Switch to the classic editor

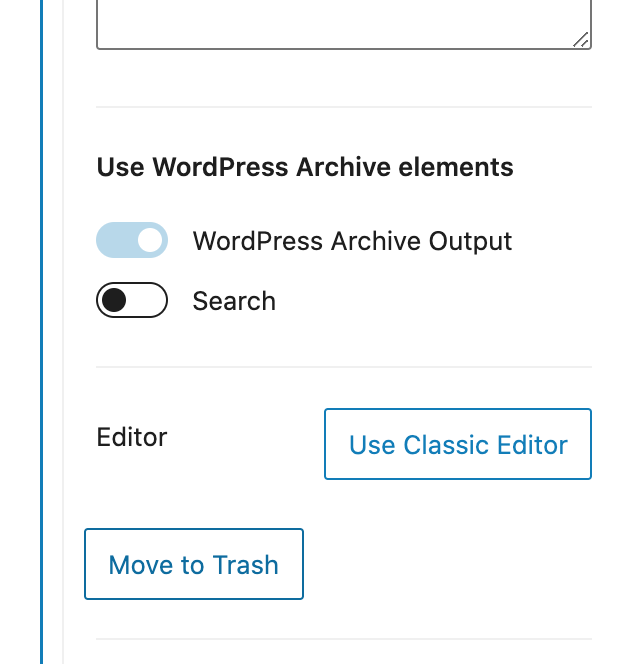pos(458,444)
